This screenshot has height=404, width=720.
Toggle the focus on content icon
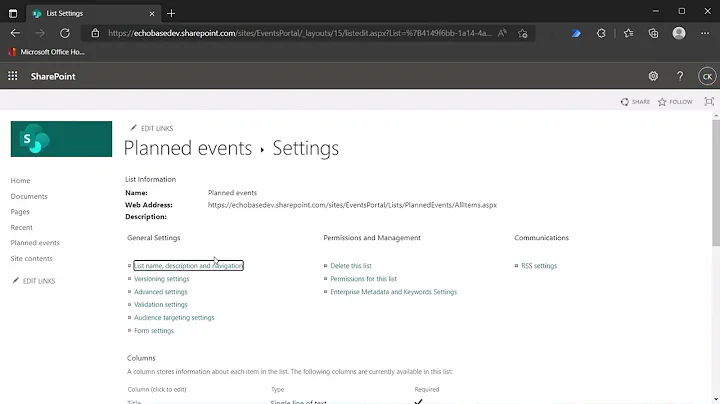click(709, 101)
